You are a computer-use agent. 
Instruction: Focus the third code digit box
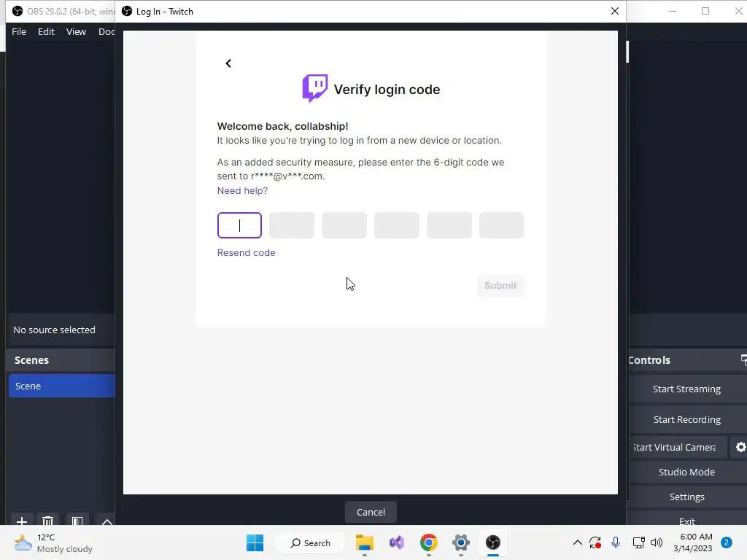pos(344,225)
